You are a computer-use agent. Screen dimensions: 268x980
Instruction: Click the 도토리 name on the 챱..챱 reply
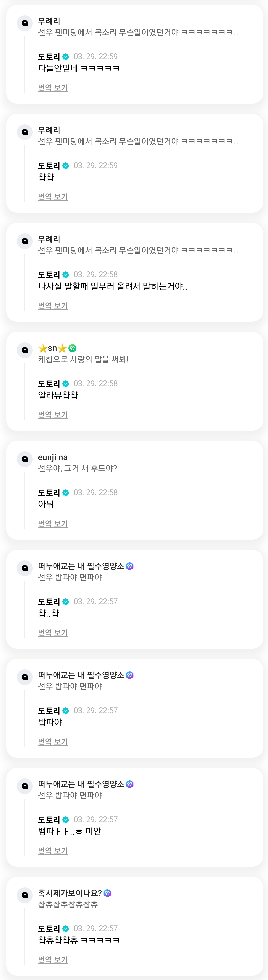tap(49, 601)
